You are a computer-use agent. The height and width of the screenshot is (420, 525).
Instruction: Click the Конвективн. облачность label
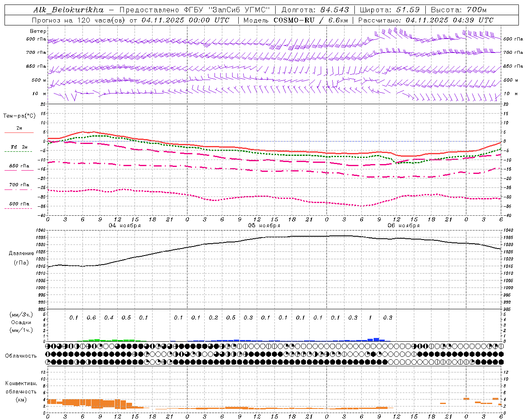click(x=21, y=387)
